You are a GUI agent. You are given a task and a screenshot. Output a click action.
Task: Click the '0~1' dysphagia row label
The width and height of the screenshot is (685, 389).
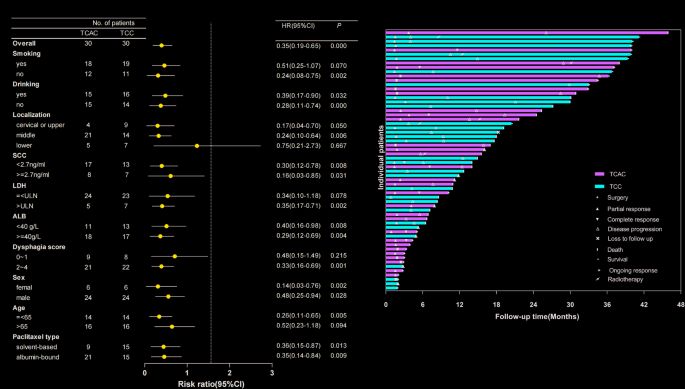click(21, 257)
